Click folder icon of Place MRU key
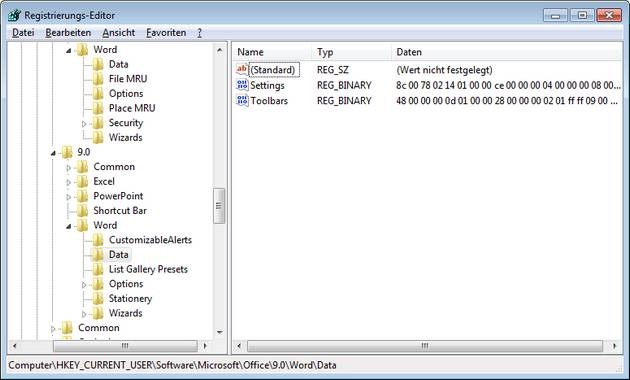Screen dimensions: 630x380 98,108
